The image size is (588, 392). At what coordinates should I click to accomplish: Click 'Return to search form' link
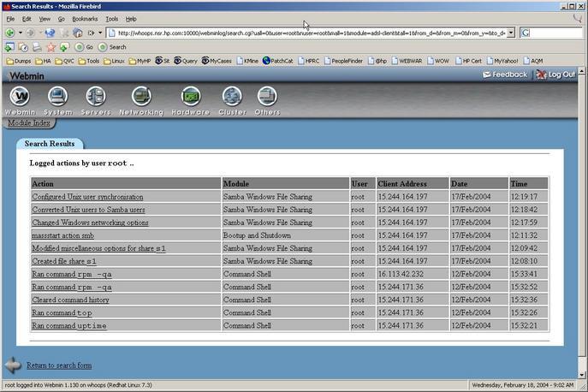click(x=59, y=365)
